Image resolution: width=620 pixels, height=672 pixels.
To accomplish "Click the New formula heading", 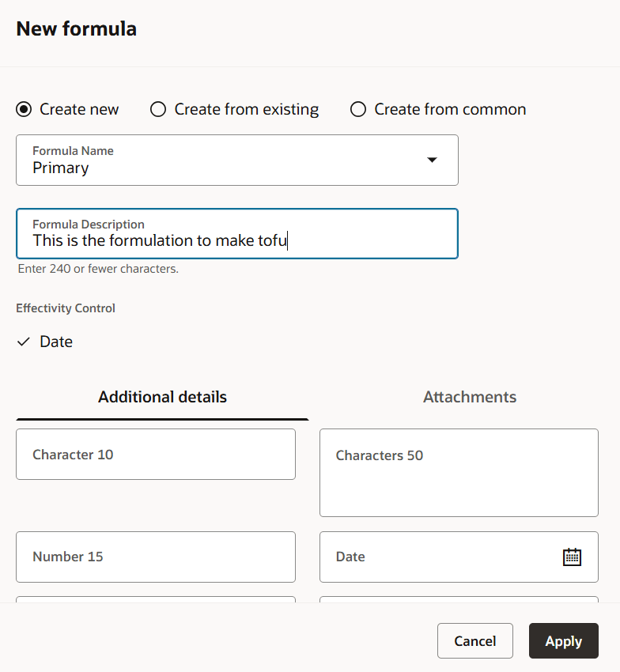I will [x=76, y=28].
